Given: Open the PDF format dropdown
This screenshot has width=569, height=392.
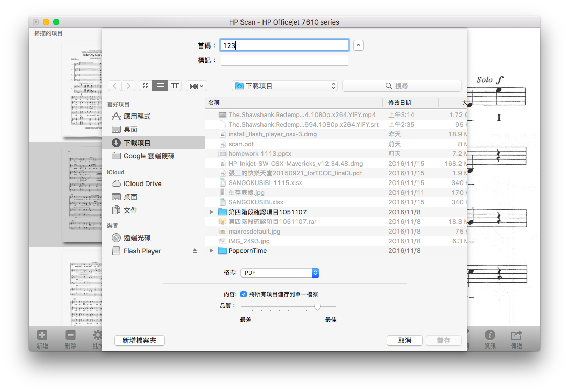Looking at the screenshot, I should (x=280, y=273).
